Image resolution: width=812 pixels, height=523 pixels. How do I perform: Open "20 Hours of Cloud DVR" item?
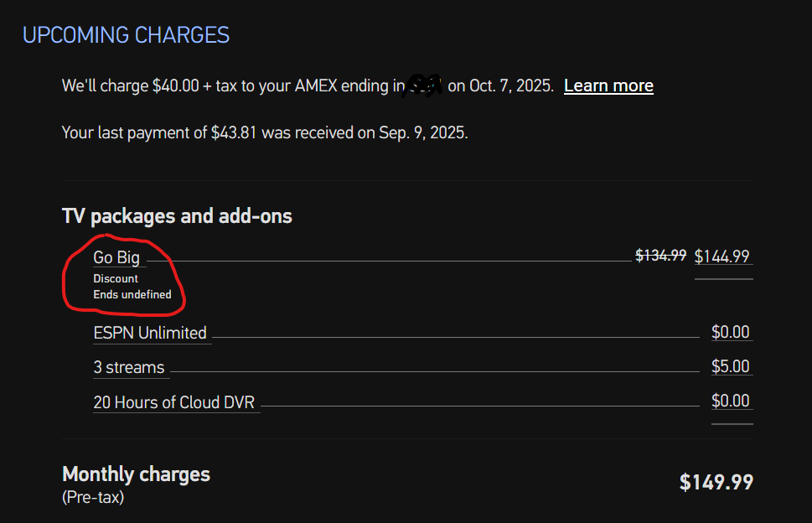(x=174, y=402)
